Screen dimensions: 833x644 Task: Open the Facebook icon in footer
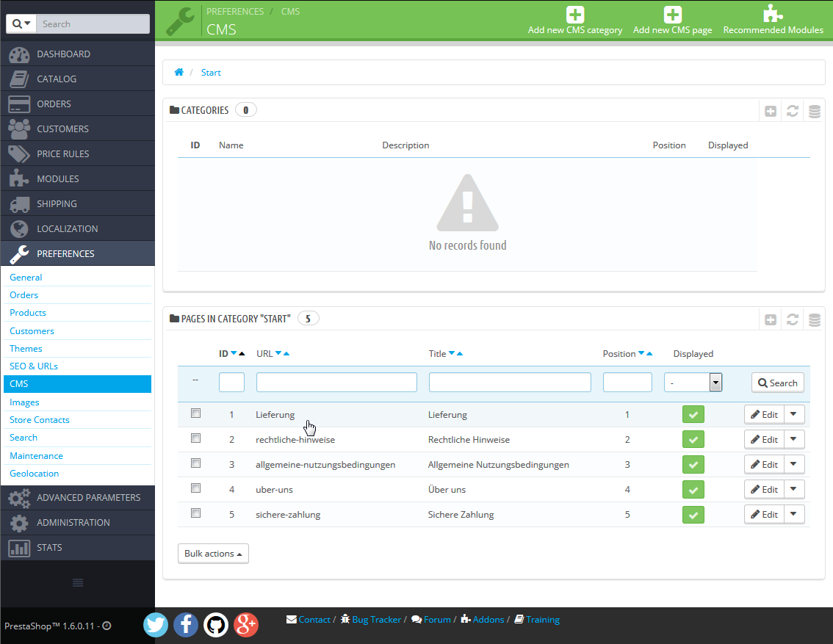click(x=185, y=624)
